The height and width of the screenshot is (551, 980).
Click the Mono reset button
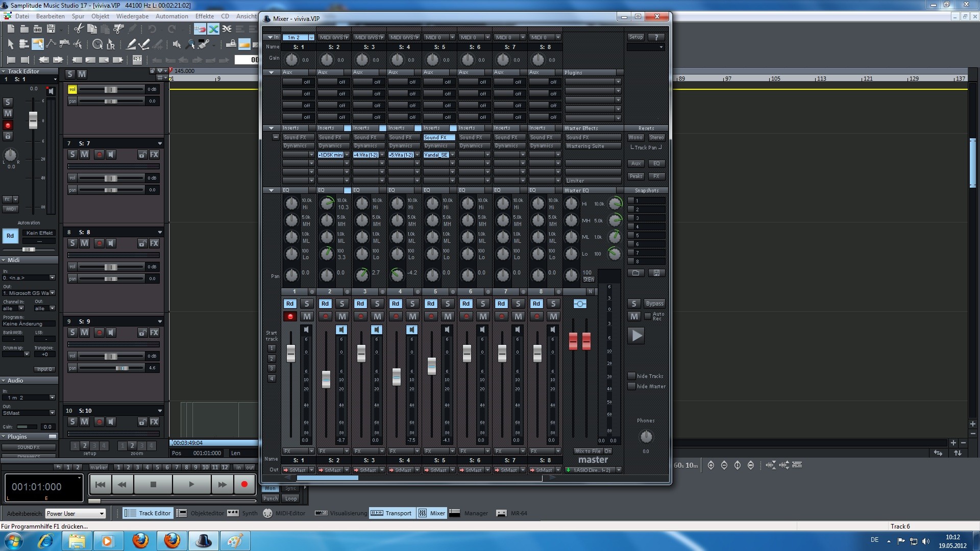[x=635, y=138]
